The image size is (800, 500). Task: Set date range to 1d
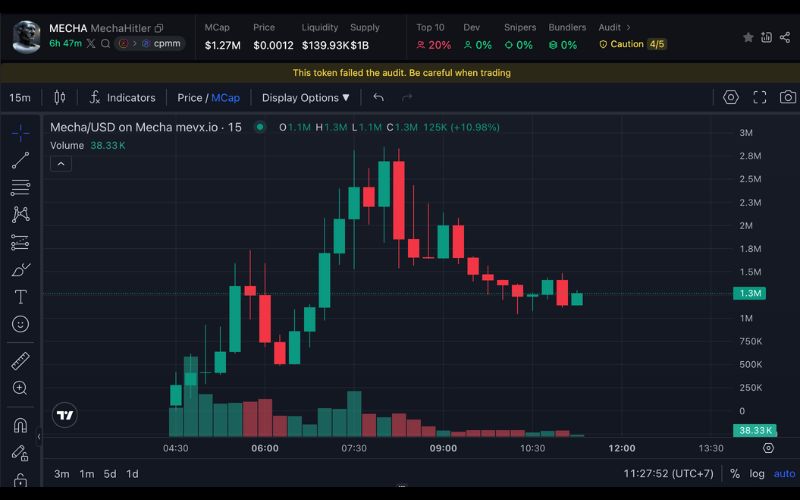[x=132, y=474]
